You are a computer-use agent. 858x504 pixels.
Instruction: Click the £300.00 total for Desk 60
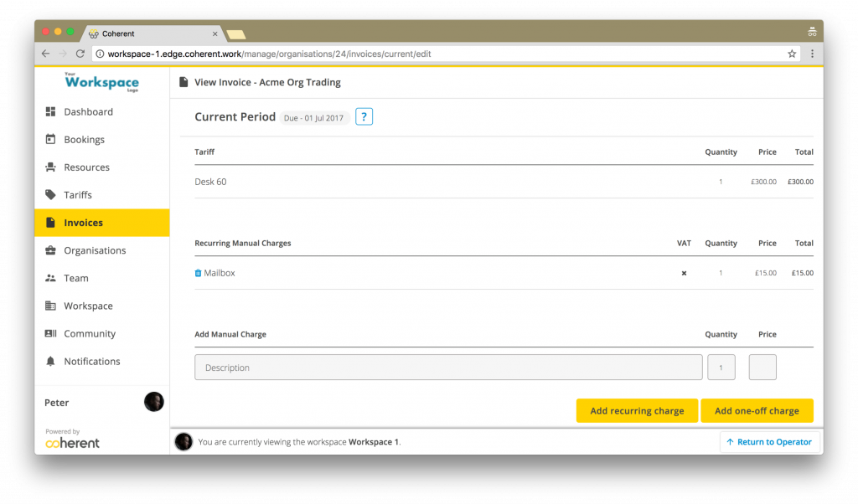coord(800,182)
